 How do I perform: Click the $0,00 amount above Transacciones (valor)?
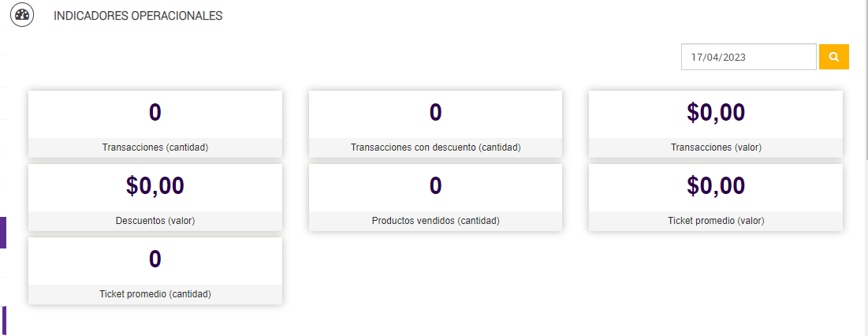tap(716, 113)
